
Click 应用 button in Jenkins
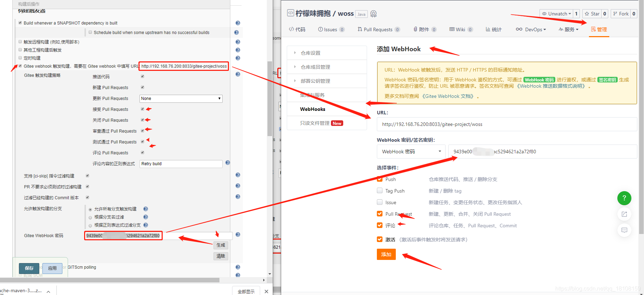point(52,268)
